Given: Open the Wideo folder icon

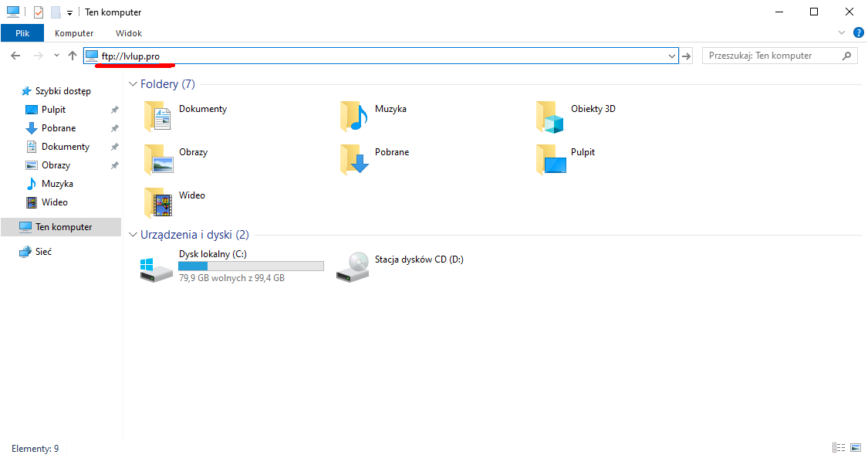Looking at the screenshot, I should [x=158, y=203].
